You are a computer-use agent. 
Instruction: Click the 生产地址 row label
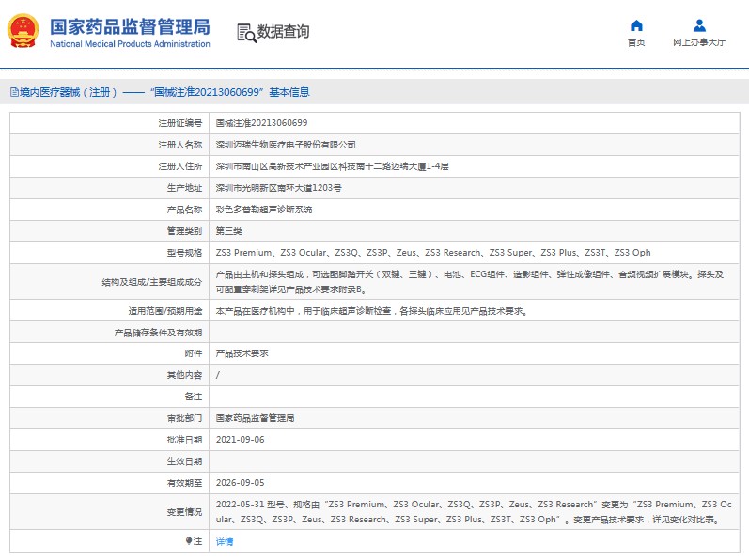coord(184,188)
